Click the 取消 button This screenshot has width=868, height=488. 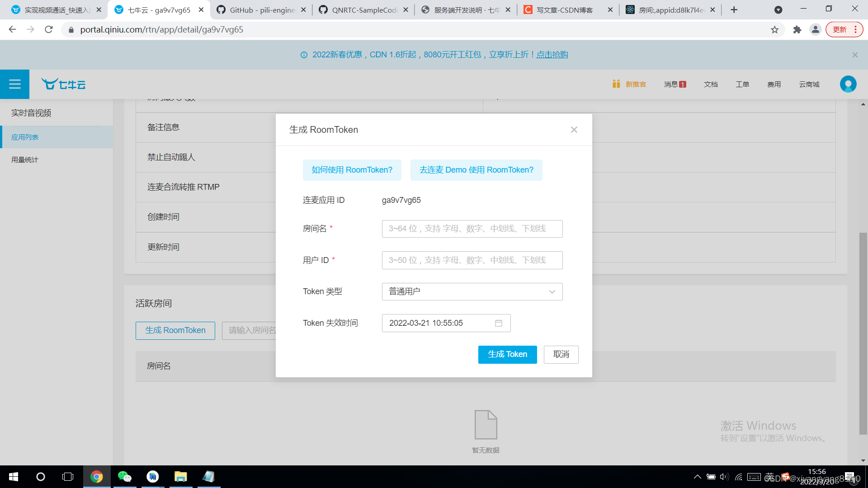tap(561, 354)
